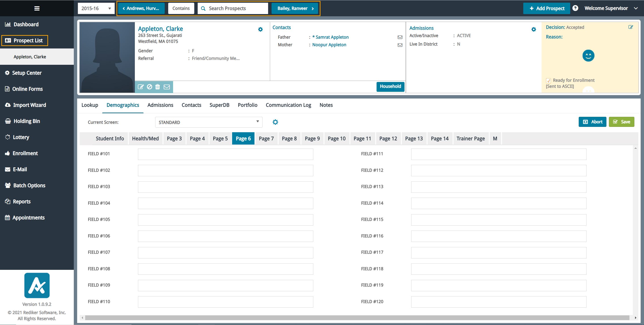
Task: Click the help question mark icon
Action: point(575,8)
